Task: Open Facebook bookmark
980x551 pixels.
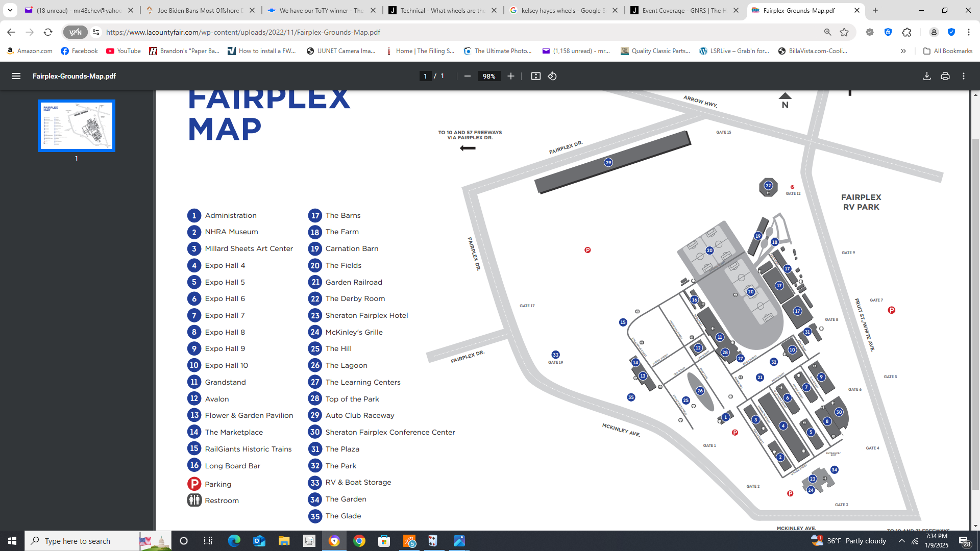Action: (x=79, y=51)
